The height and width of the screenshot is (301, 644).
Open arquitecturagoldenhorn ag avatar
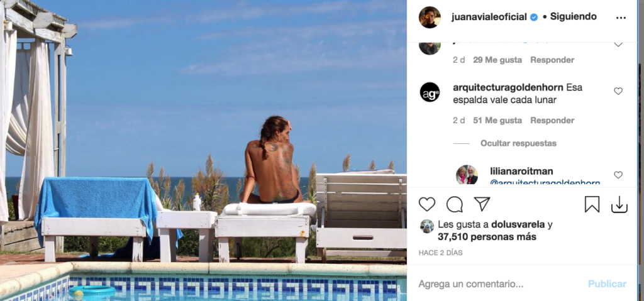click(430, 92)
